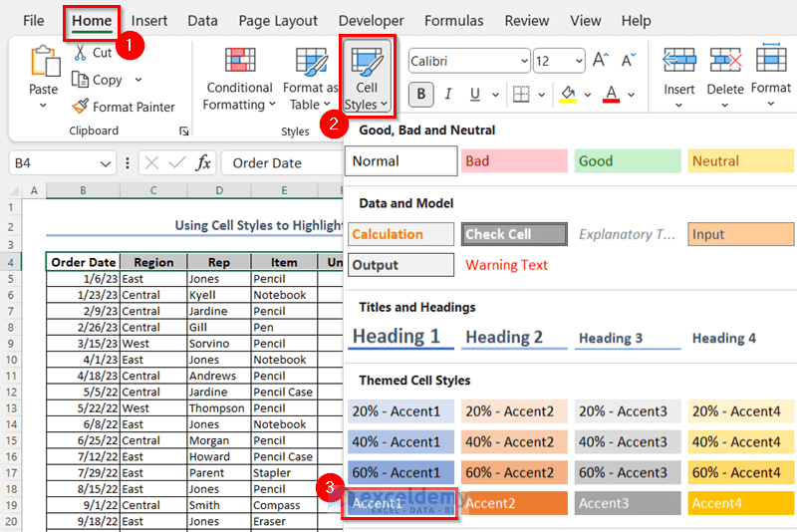
Task: Open the Calibri font name dropdown
Action: pos(525,61)
